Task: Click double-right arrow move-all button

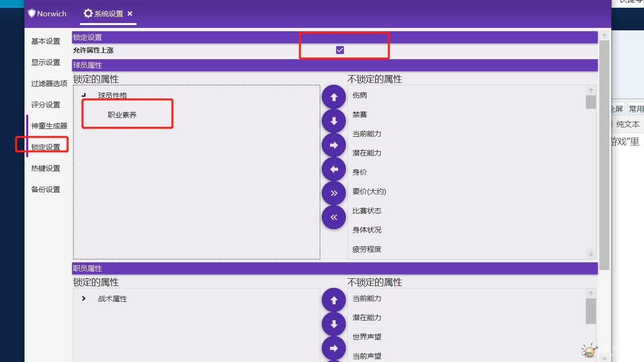Action: click(x=334, y=194)
